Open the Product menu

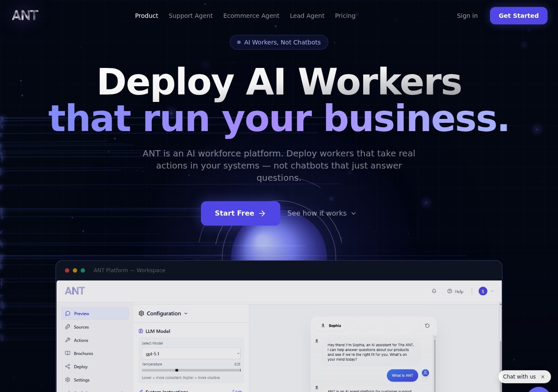[x=146, y=16]
